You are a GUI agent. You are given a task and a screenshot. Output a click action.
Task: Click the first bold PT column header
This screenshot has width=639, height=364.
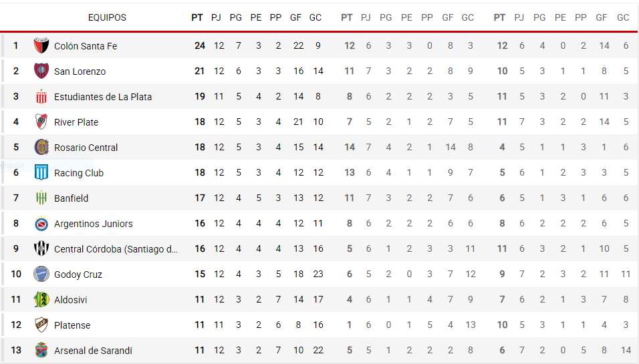pyautogui.click(x=197, y=17)
